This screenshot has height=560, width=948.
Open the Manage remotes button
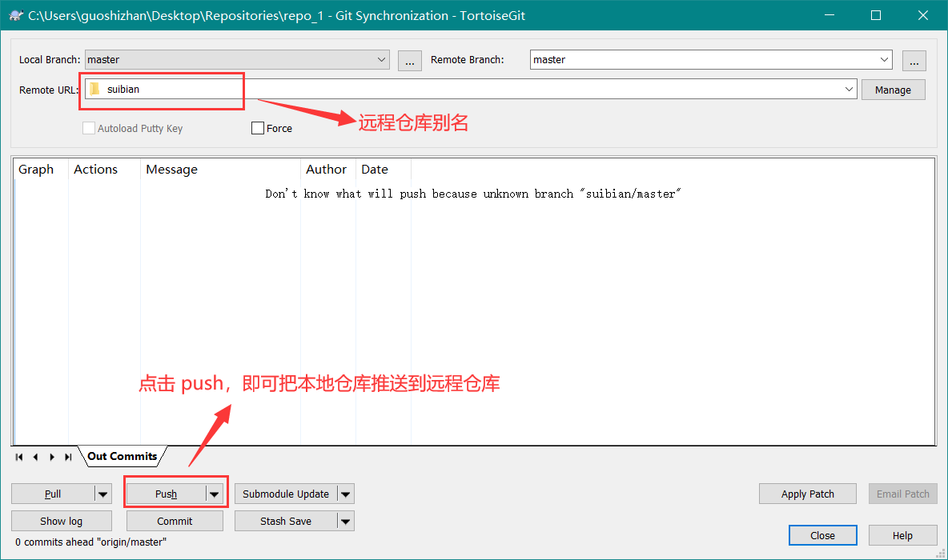point(893,90)
